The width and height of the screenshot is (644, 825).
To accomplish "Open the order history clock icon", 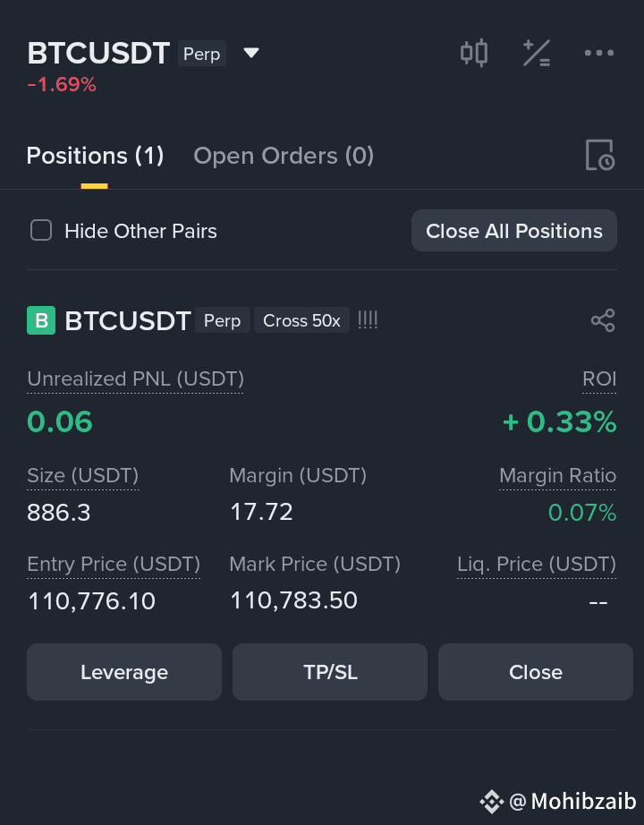I will [600, 155].
